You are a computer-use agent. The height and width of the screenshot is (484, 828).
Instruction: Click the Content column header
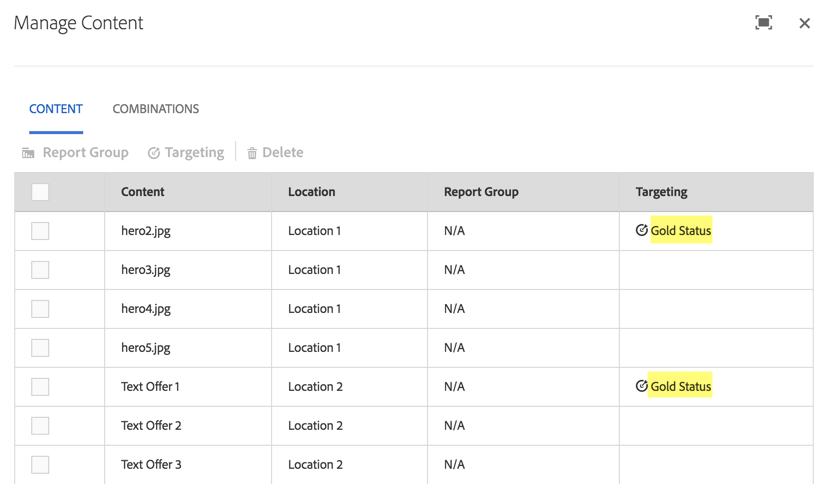coord(143,192)
